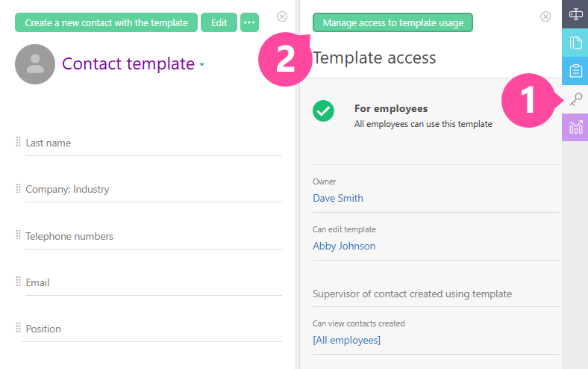This screenshot has height=369, width=588.
Task: Open Abby Johnson editor link
Action: (344, 246)
